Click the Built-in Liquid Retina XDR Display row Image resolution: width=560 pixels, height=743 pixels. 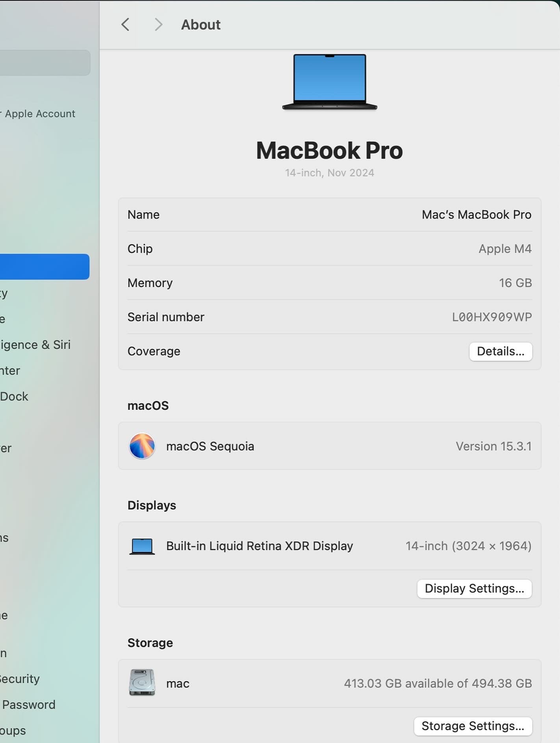260,546
